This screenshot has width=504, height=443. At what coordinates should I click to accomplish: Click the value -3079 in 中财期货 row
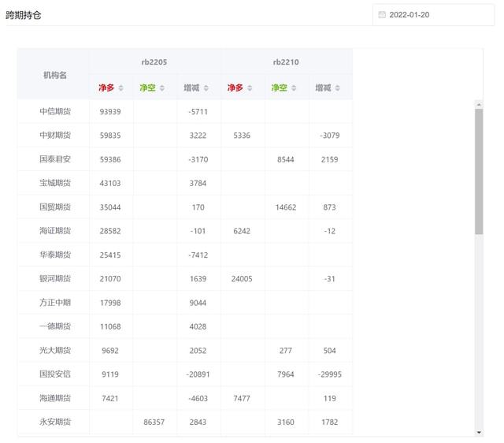click(x=330, y=136)
